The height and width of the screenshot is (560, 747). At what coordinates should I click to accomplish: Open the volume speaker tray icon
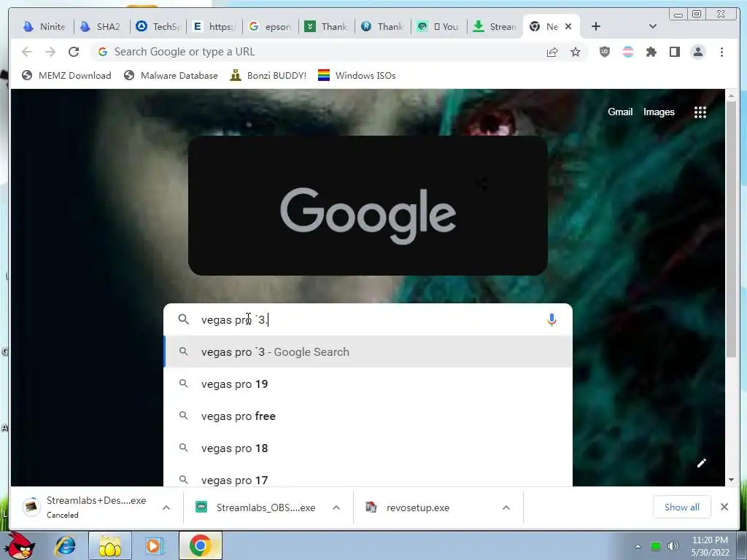point(673,546)
